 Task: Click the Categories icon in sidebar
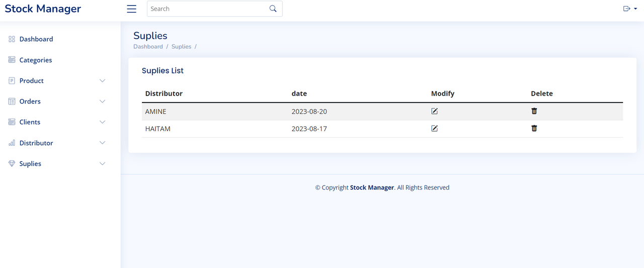[12, 60]
